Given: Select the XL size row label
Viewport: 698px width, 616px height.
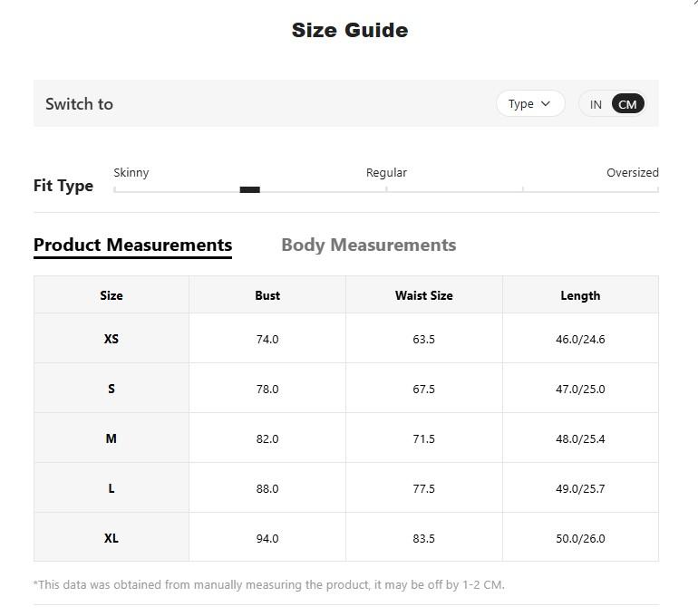Looking at the screenshot, I should coord(111,538).
